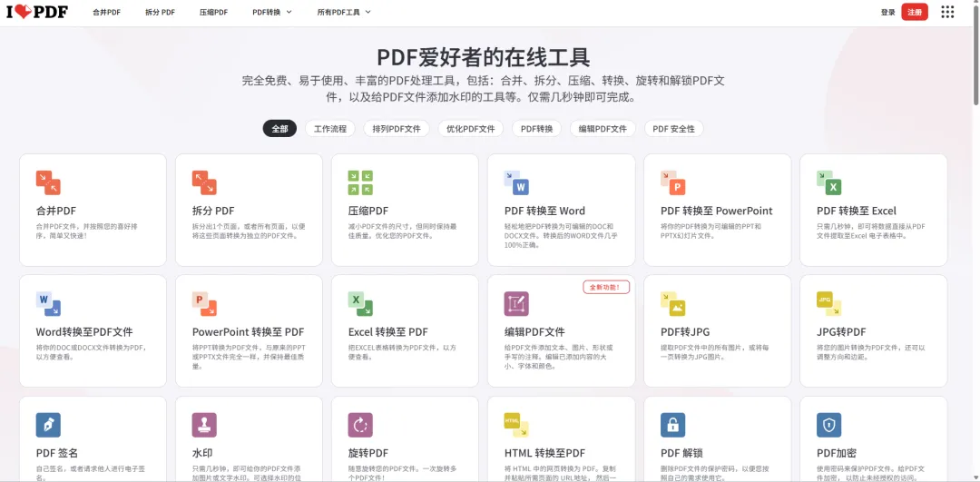
Task: Click the JPG转PDF icon
Action: tap(829, 304)
